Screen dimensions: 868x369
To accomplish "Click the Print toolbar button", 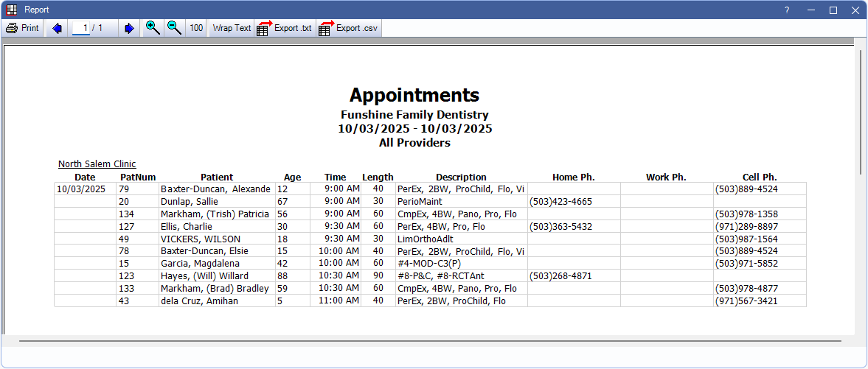I will (23, 28).
